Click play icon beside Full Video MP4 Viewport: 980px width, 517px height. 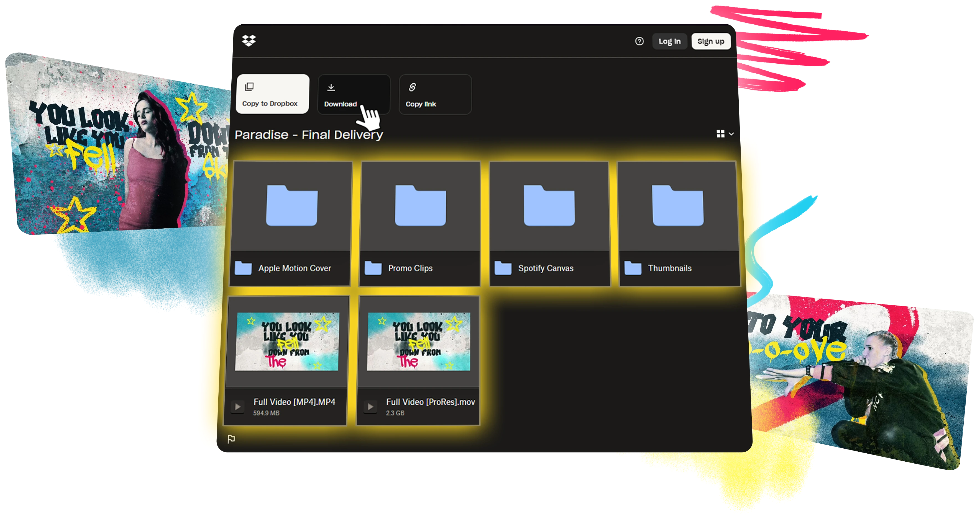click(238, 407)
